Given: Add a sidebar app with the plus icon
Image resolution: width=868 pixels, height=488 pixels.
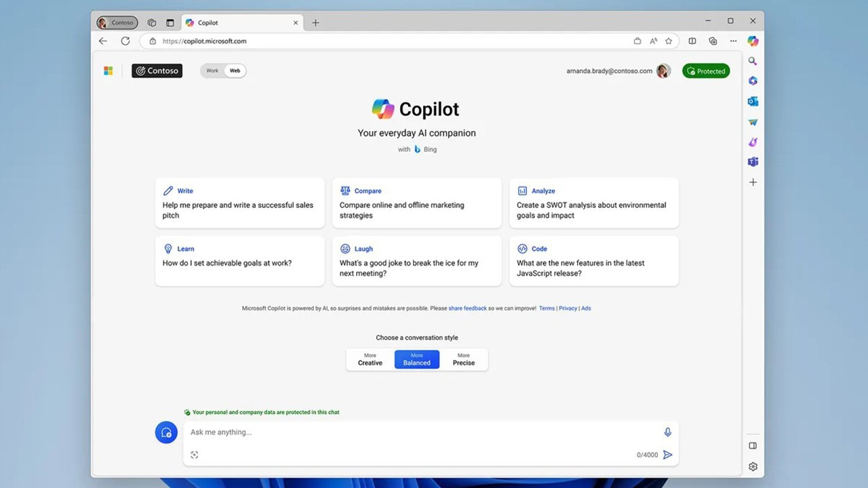Looking at the screenshot, I should point(753,182).
